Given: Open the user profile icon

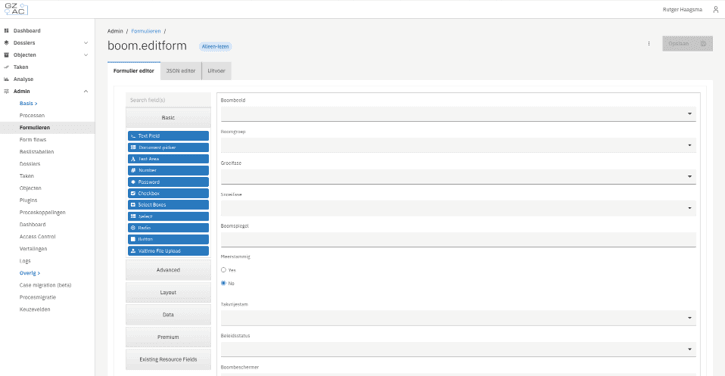Looking at the screenshot, I should tap(715, 9).
